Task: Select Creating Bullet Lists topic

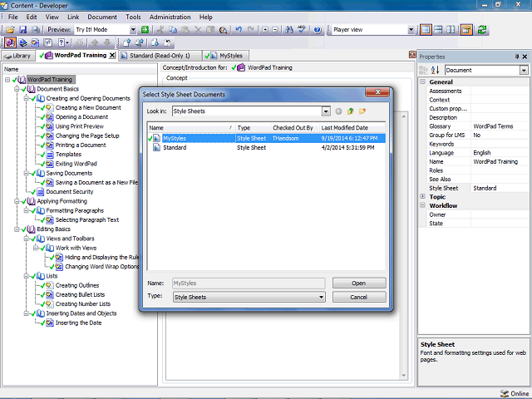Action: point(80,294)
